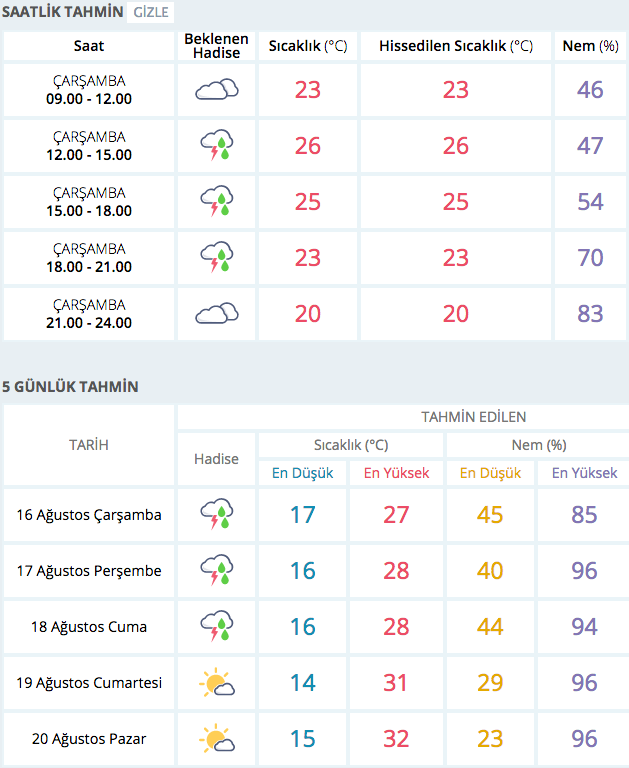This screenshot has width=629, height=768.
Task: Click the 20 Ağustos Pazar date row
Action: [x=89, y=740]
